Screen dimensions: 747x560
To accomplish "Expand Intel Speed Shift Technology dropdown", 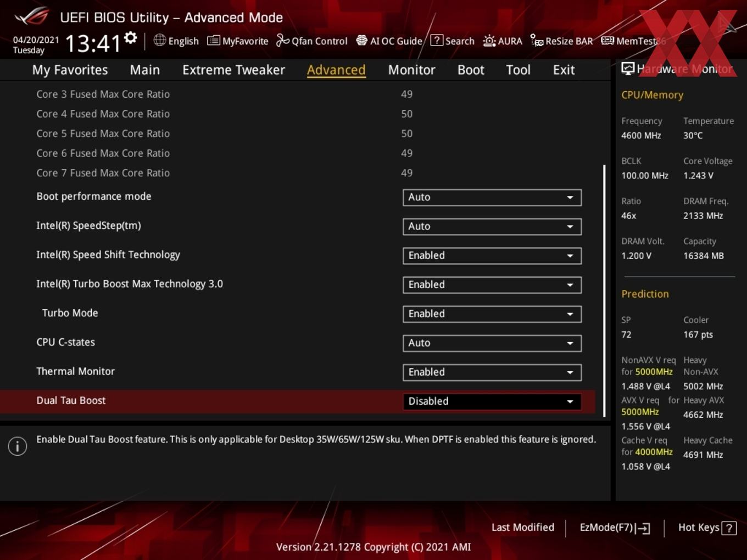I will point(492,255).
